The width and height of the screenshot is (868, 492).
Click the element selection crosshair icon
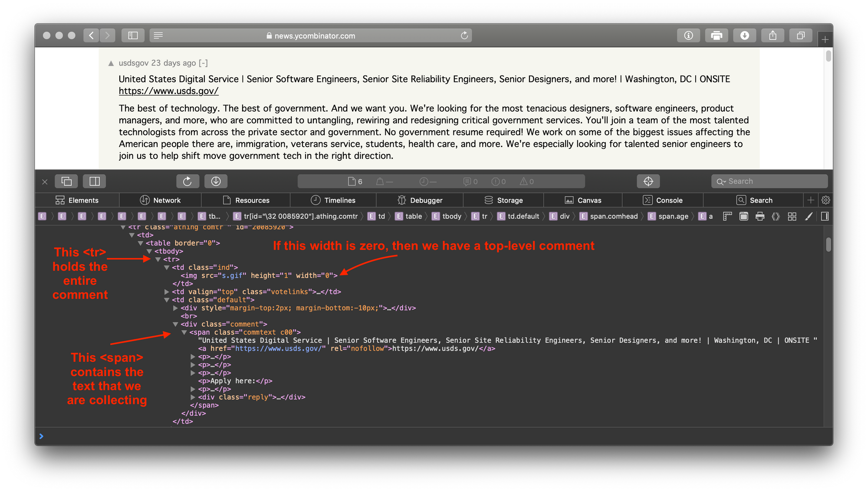coord(648,181)
